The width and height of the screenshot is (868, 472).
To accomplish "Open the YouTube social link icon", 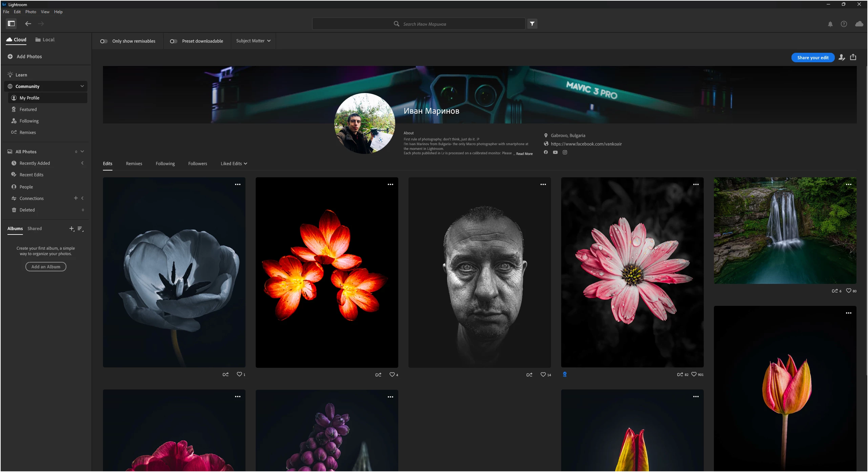I will click(x=555, y=152).
